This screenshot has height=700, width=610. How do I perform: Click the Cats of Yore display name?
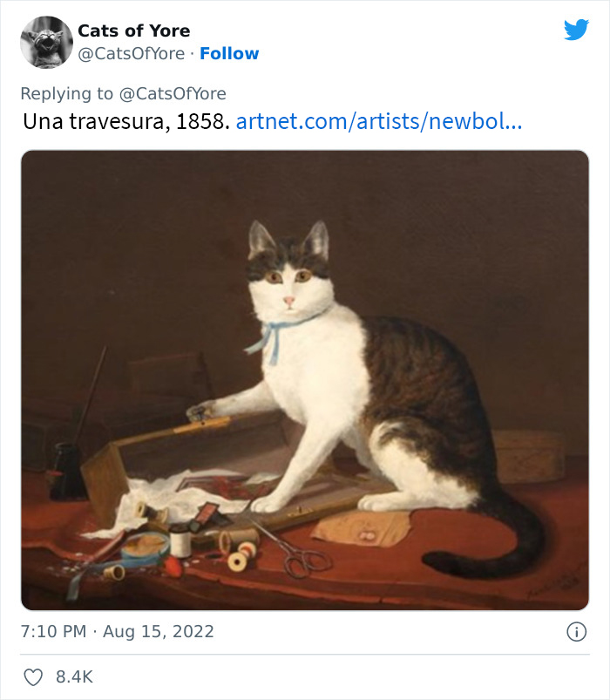pos(134,30)
